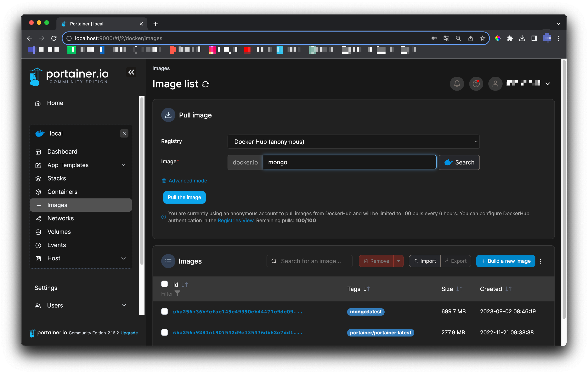Open the notifications bell
Screen dimensions: 588x374
(457, 84)
